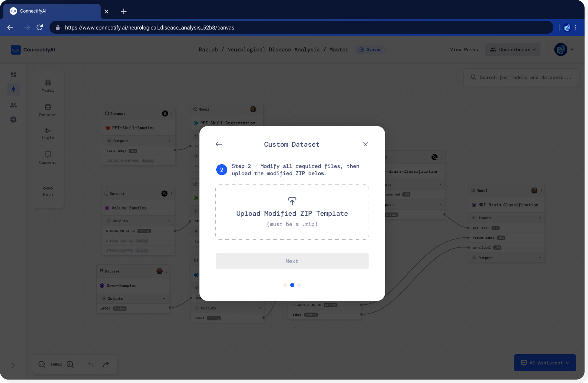588x383 pixels.
Task: Click the Volume Samples dataset title
Action: 129,208
